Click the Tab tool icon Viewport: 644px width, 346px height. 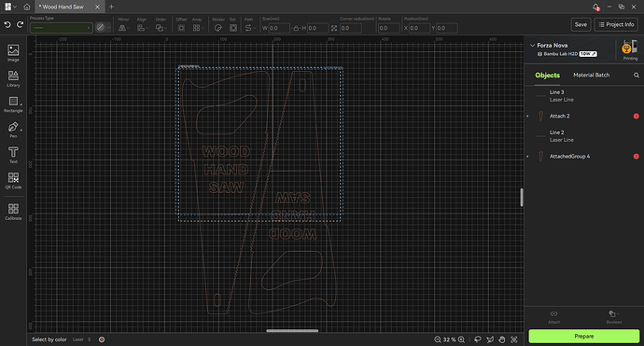[233, 28]
